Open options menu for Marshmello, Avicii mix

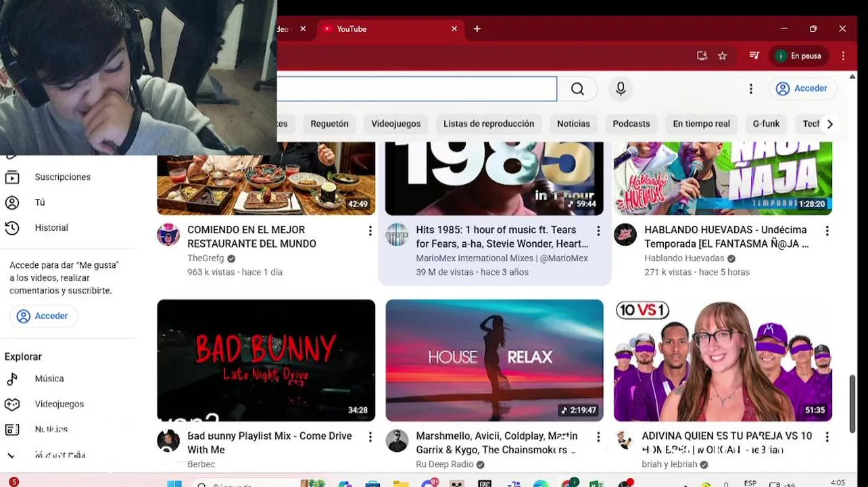(598, 438)
